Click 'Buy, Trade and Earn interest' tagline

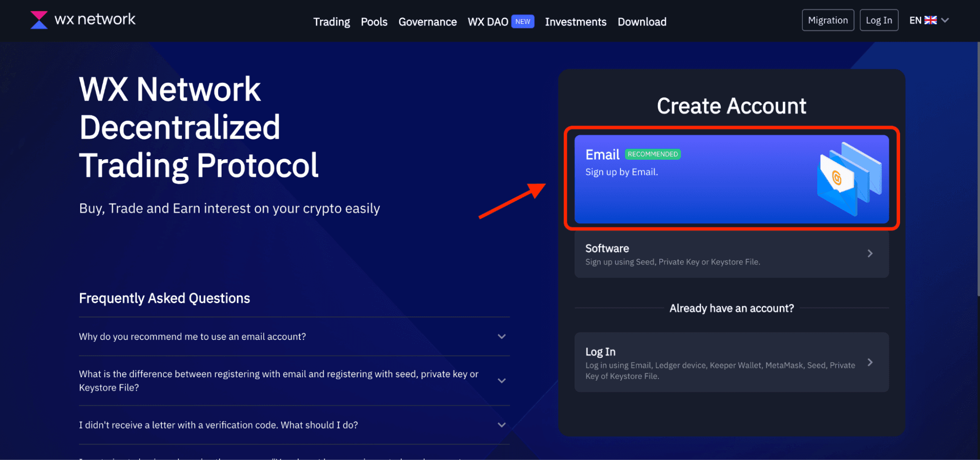coord(229,209)
